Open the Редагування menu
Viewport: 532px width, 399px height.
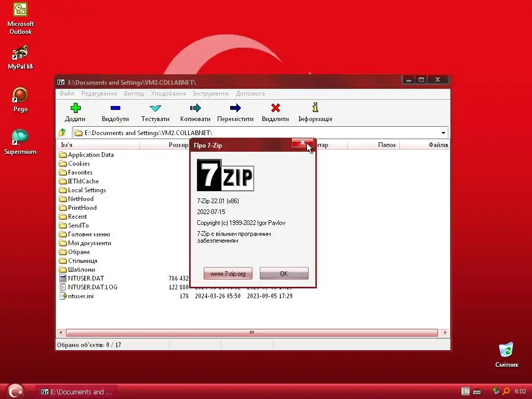click(x=99, y=94)
